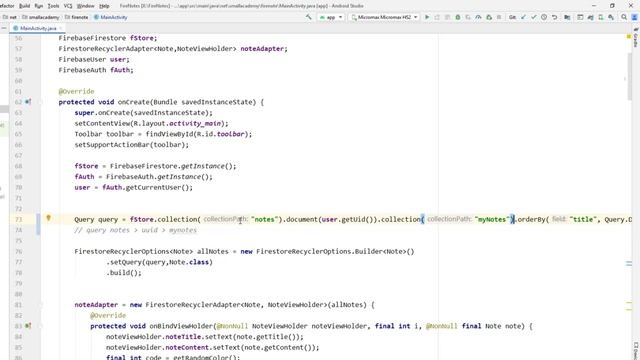This screenshot has width=640, height=360.
Task: Click the Git Rollback undo arrow icon
Action: pyautogui.click(x=554, y=17)
